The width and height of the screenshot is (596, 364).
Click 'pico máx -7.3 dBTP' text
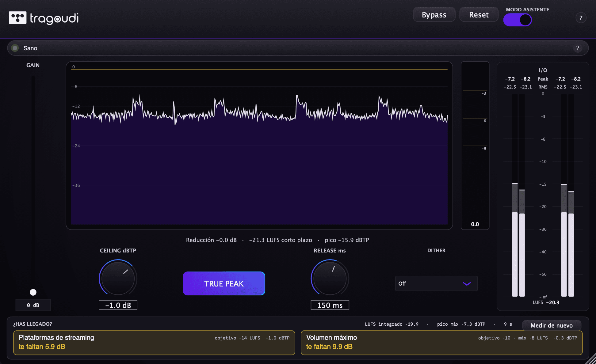pyautogui.click(x=461, y=324)
